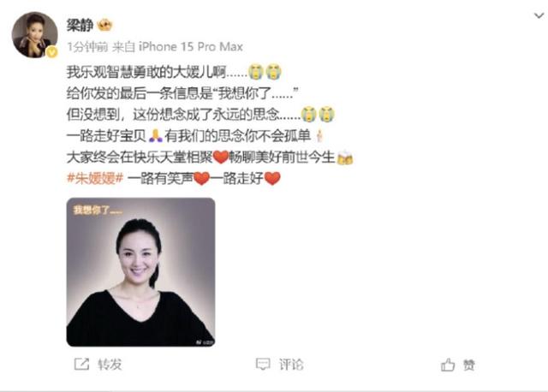Click the comment bubble icon
The height and width of the screenshot is (392, 548).
[x=263, y=364]
